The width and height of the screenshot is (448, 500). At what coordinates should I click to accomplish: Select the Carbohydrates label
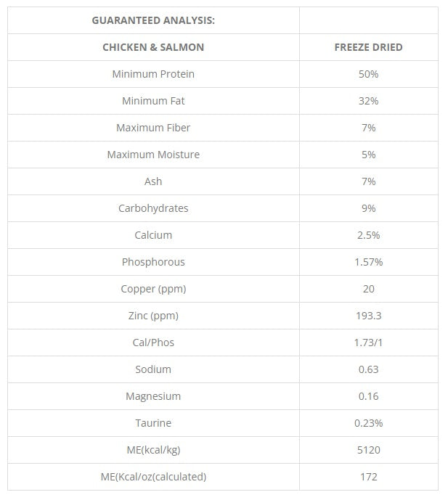[x=153, y=208]
